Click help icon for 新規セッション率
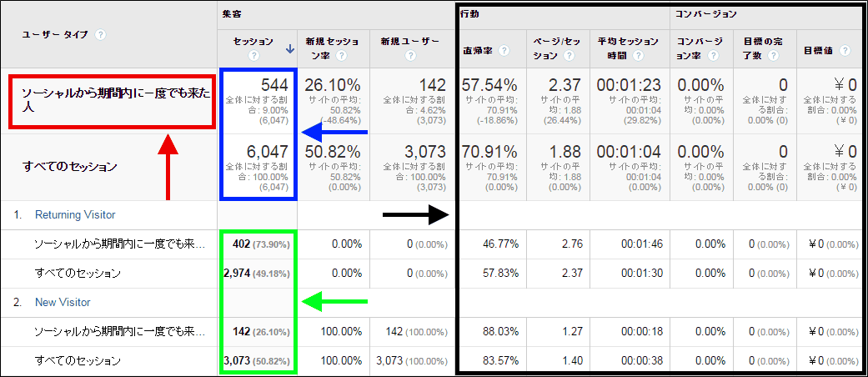 pos(342,55)
